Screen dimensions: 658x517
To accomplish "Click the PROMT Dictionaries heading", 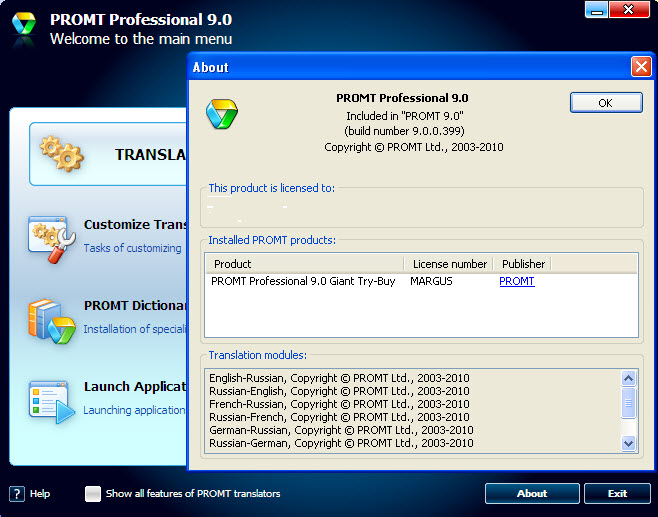I will pyautogui.click(x=135, y=306).
